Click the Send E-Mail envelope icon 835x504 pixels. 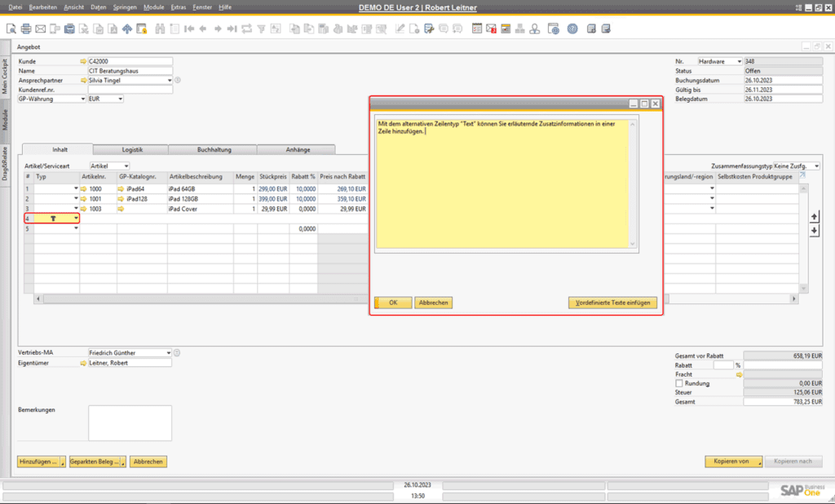(40, 28)
